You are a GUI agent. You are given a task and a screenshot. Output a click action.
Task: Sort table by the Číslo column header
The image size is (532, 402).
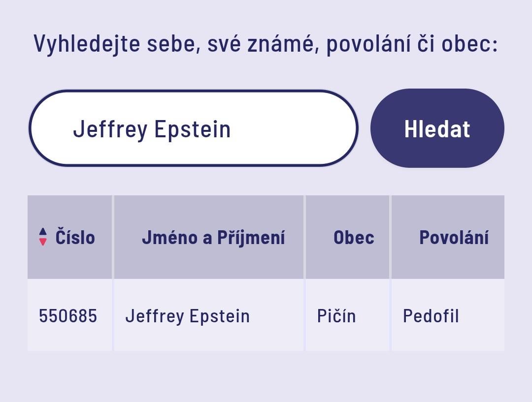tap(75, 237)
